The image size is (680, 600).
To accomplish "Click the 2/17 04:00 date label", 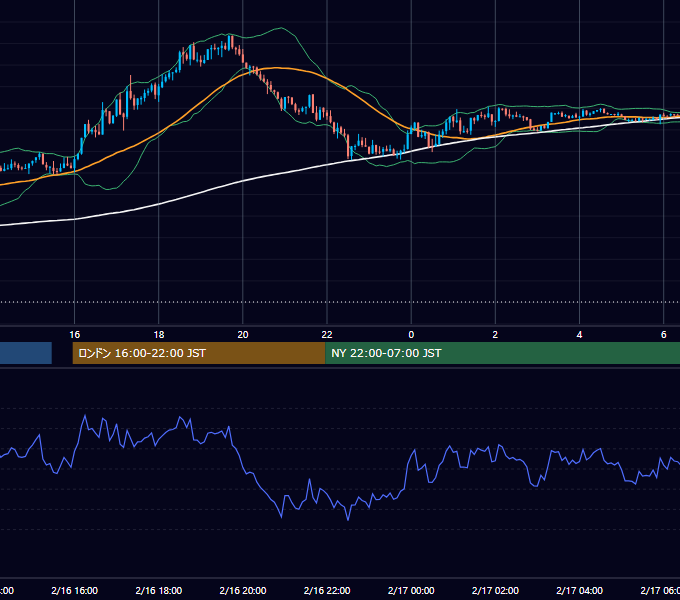I will click(x=579, y=590).
